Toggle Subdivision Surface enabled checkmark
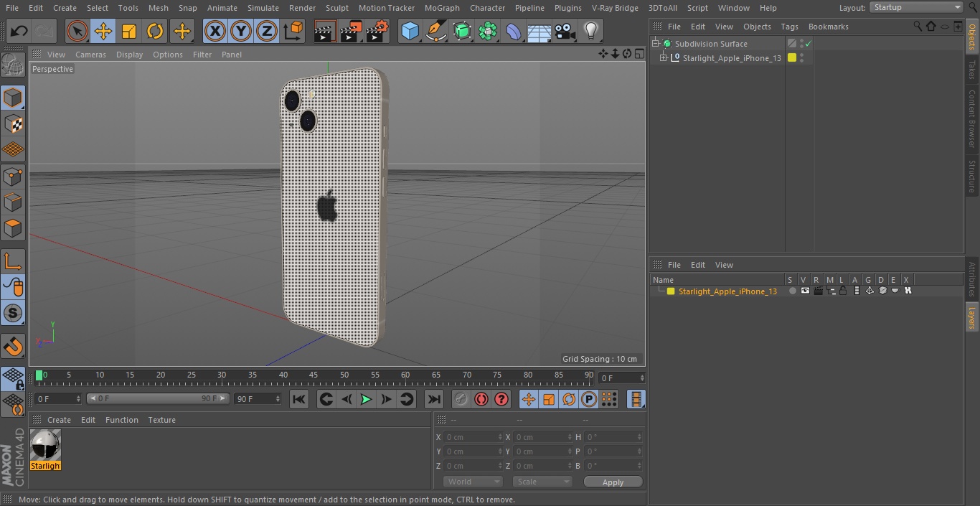The width and height of the screenshot is (980, 506). point(809,44)
